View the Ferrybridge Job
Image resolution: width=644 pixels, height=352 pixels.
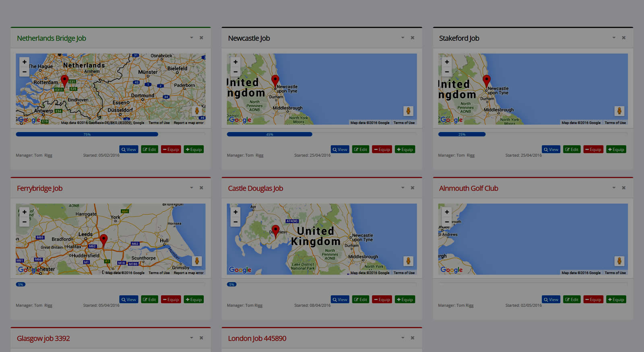pyautogui.click(x=129, y=300)
